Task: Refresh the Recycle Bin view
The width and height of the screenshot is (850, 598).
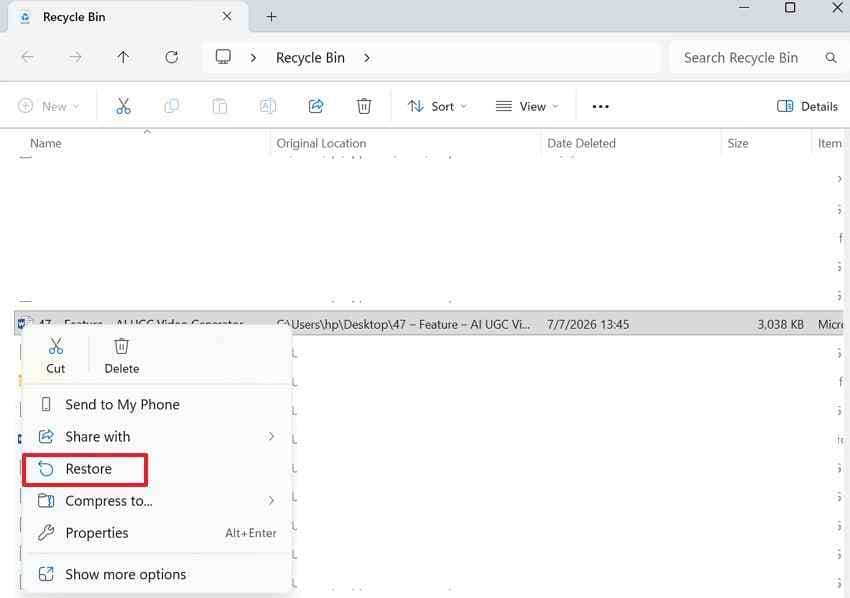Action: pos(171,57)
